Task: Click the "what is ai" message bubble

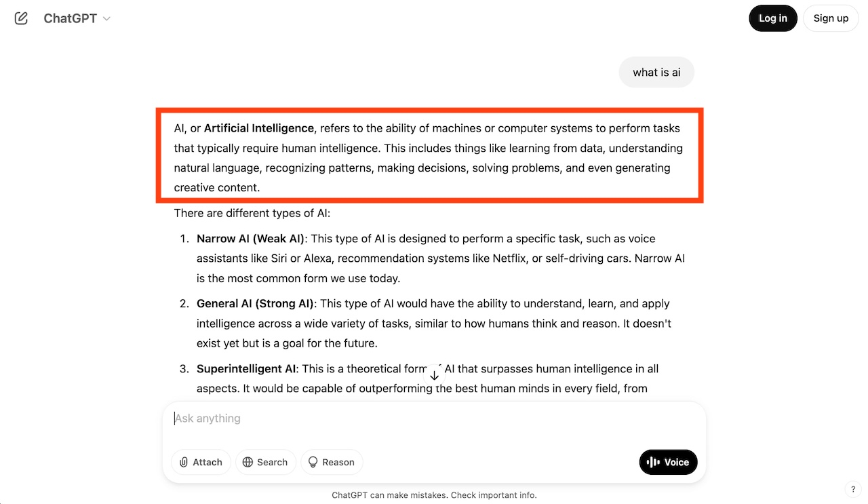Action: pos(656,73)
